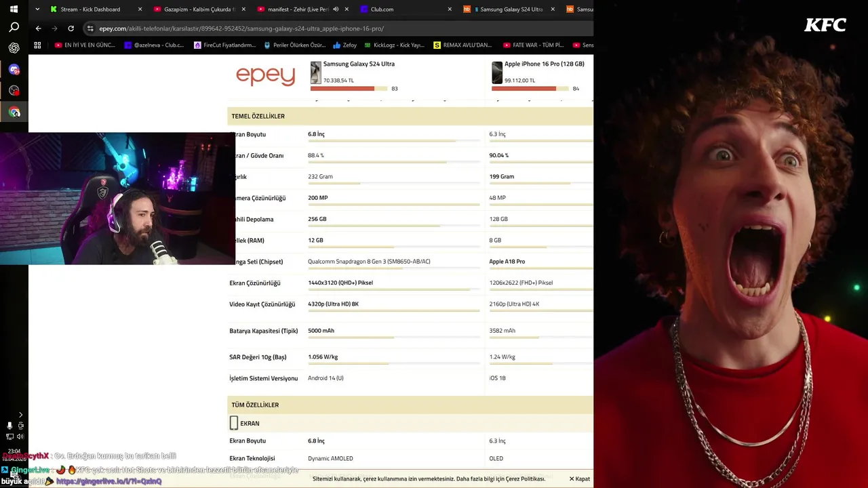
Task: Open the @azelneva - Club.c... bookmark
Action: click(154, 45)
